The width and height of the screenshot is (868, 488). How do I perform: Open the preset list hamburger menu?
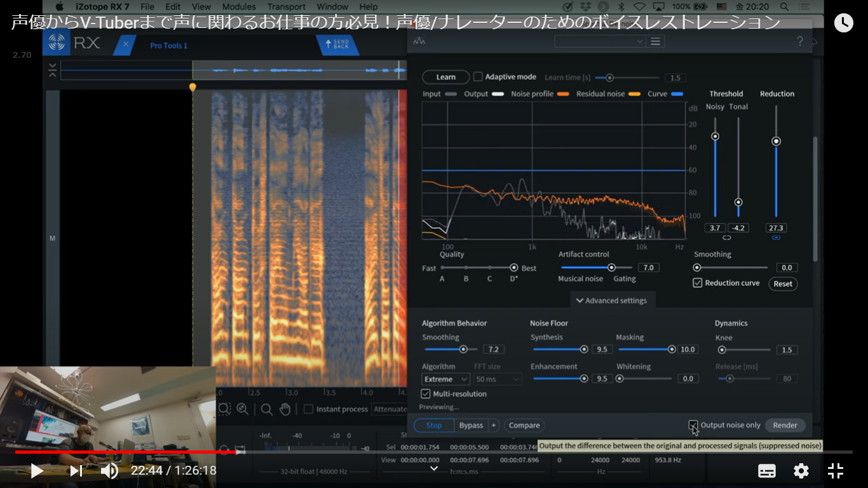tap(656, 41)
